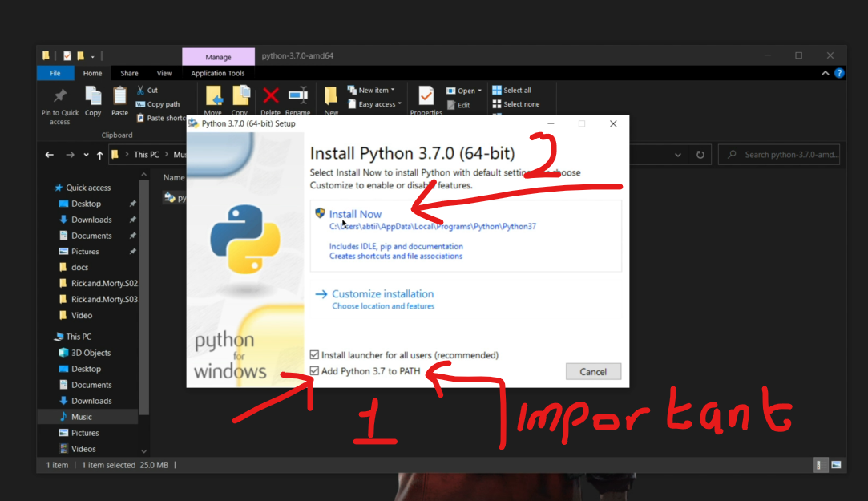Go up one folder level
The height and width of the screenshot is (501, 868).
99,155
